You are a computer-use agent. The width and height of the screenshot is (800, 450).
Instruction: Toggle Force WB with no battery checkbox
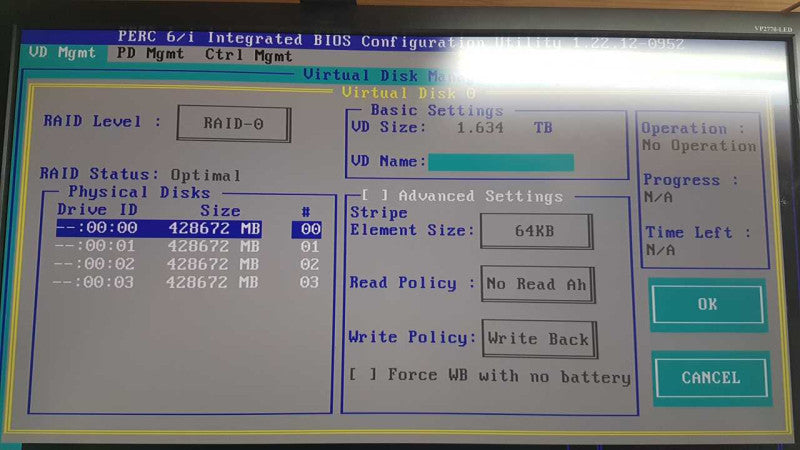[363, 374]
